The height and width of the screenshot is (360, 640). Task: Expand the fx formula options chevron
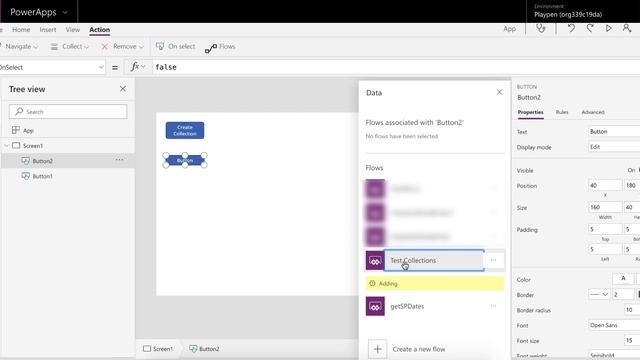[143, 67]
